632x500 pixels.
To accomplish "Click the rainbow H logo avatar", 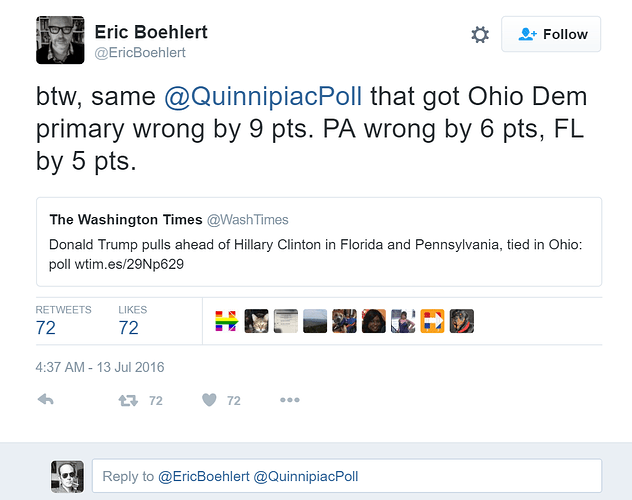I will pyautogui.click(x=227, y=321).
